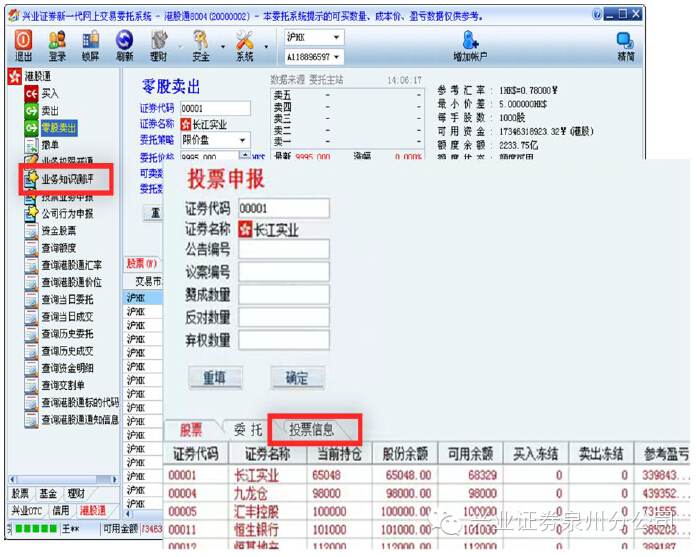Image resolution: width=697 pixels, height=557 pixels.
Task: Click the sidebar horizontal scrollbar
Action: (63, 479)
